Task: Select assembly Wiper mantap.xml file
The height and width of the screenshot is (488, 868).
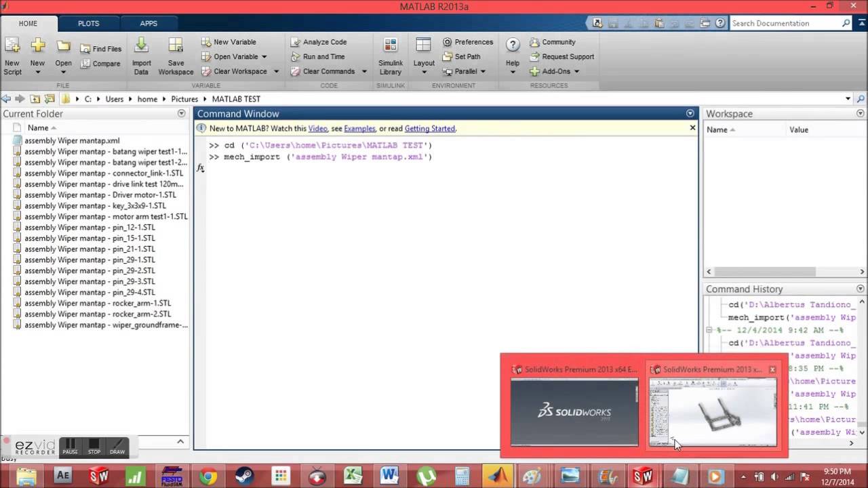Action: (72, 141)
